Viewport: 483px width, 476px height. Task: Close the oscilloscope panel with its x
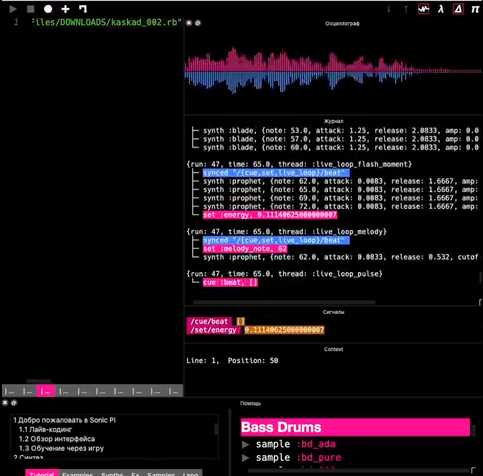click(x=189, y=23)
